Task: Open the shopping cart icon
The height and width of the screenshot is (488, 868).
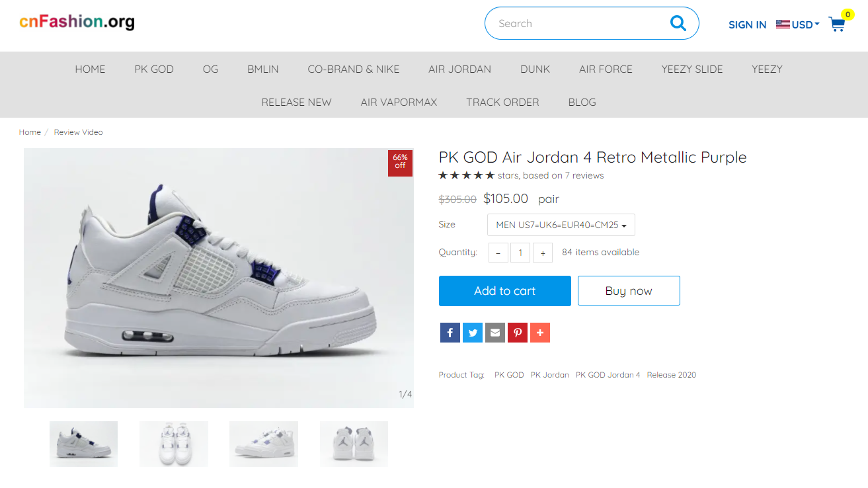Action: tap(837, 24)
